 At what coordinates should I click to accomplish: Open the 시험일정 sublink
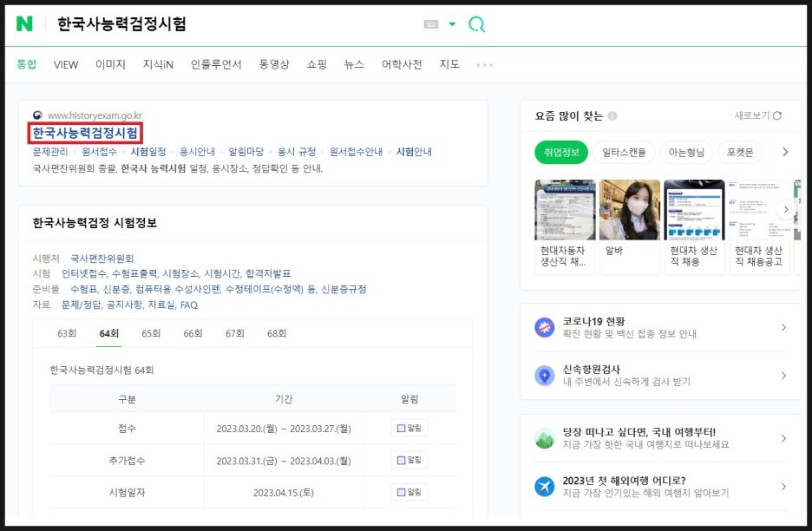148,152
